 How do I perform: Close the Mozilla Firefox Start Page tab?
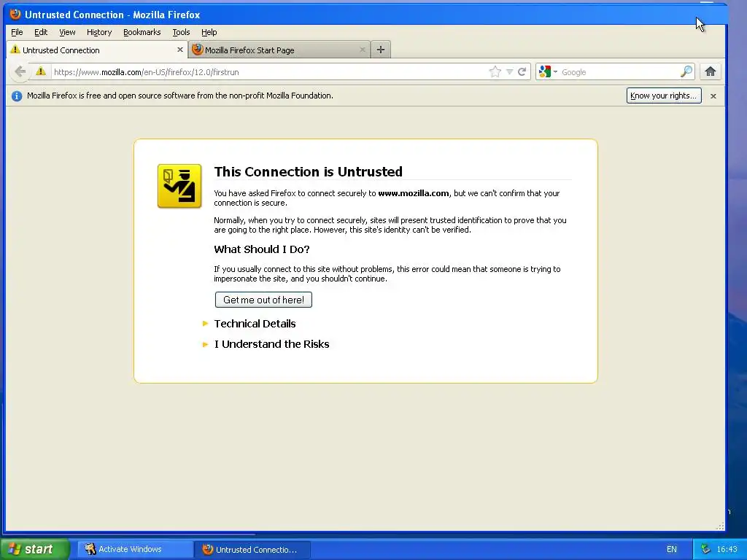(x=362, y=50)
